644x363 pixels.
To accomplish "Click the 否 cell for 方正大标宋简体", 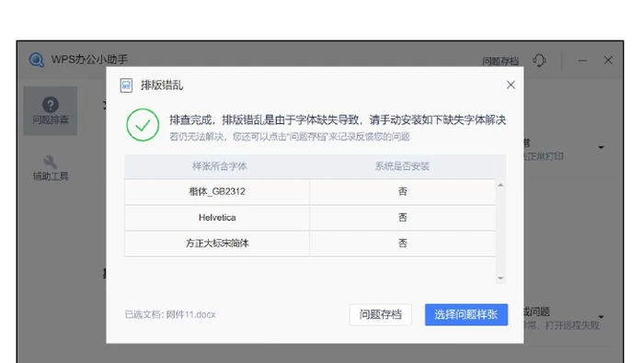I will coord(403,244).
